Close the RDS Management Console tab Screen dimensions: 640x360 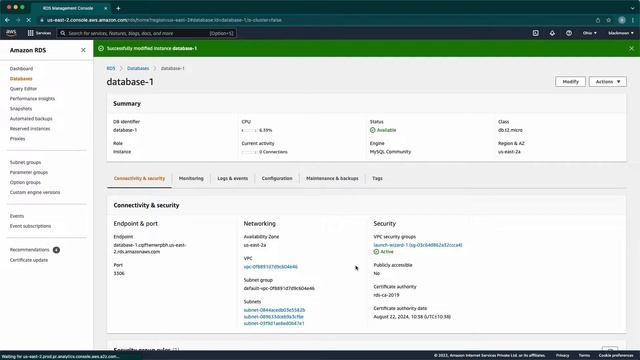click(x=106, y=8)
